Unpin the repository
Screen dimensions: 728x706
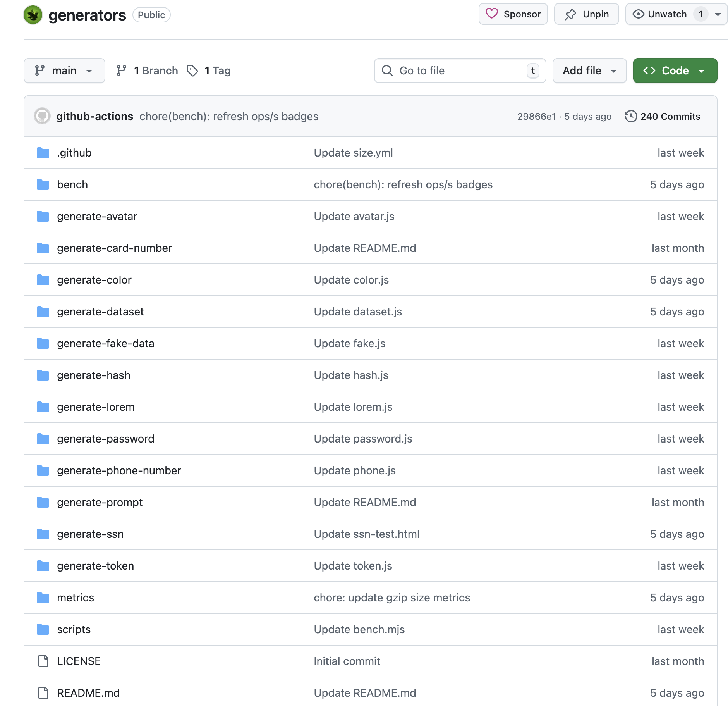tap(586, 14)
